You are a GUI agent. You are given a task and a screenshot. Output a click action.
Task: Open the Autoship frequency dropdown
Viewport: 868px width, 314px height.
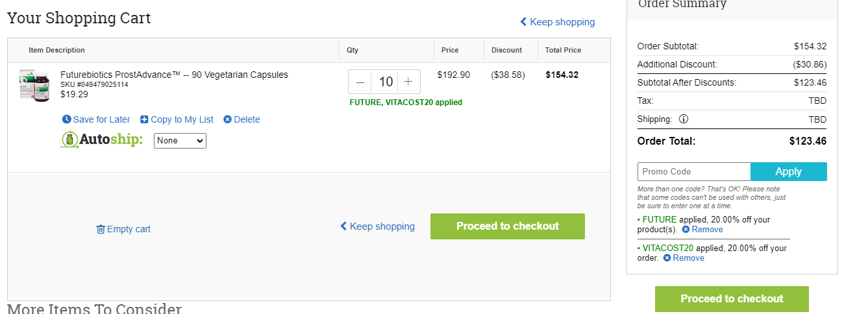pos(180,141)
